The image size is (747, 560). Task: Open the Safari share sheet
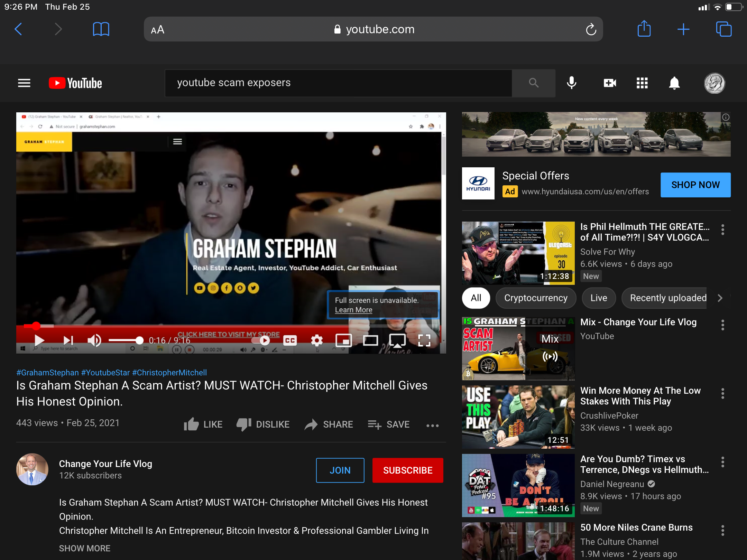tap(644, 29)
